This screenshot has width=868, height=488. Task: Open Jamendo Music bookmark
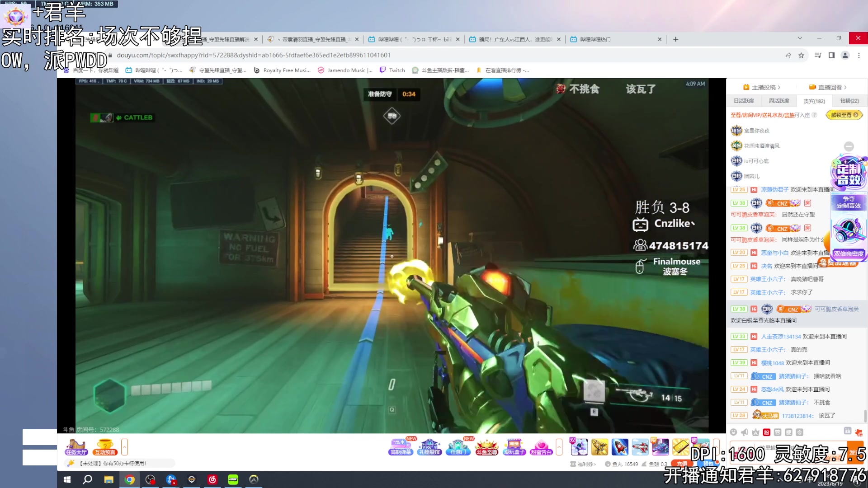point(345,70)
